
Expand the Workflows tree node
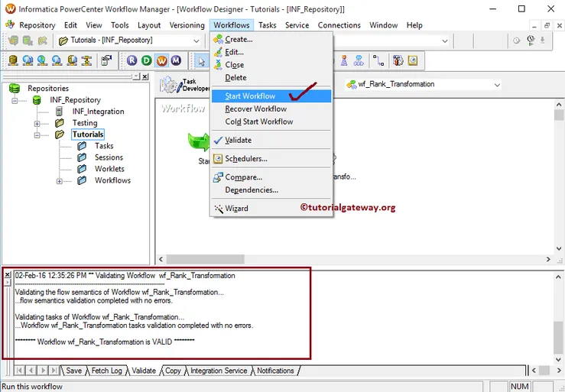tap(60, 181)
